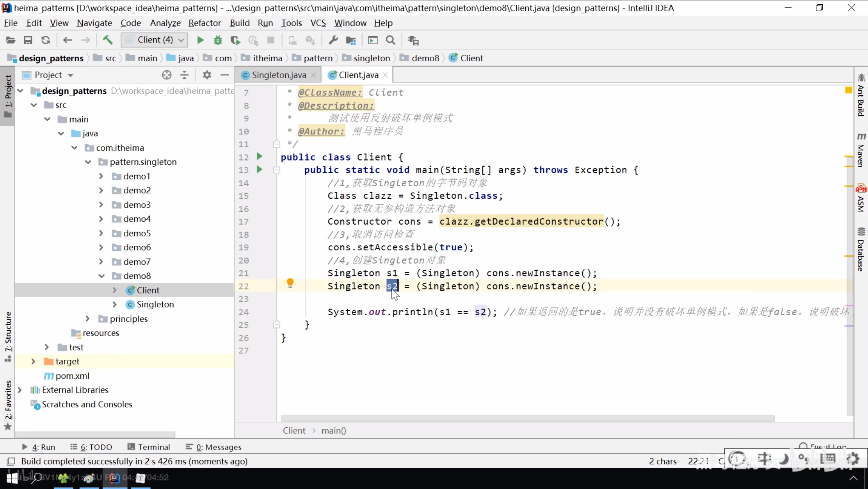Toggle the Database tool window

coord(861,249)
